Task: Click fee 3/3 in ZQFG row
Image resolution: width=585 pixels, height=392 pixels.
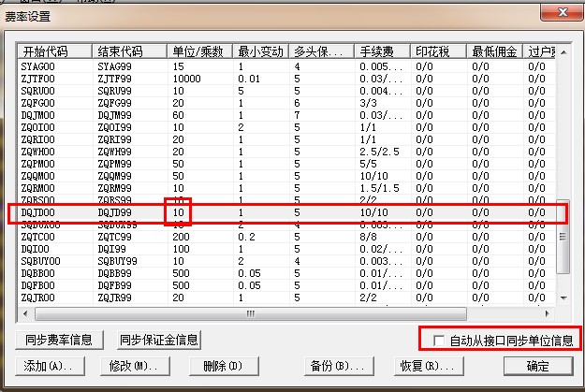Action: pyautogui.click(x=368, y=103)
